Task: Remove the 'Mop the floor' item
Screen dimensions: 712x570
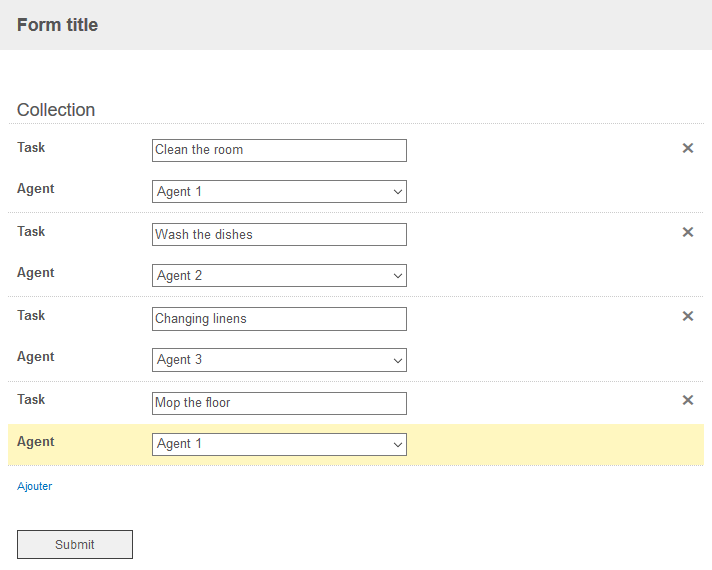Action: point(687,400)
